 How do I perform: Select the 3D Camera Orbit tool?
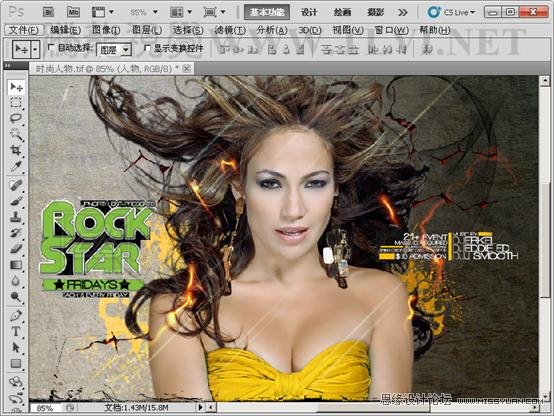16,398
